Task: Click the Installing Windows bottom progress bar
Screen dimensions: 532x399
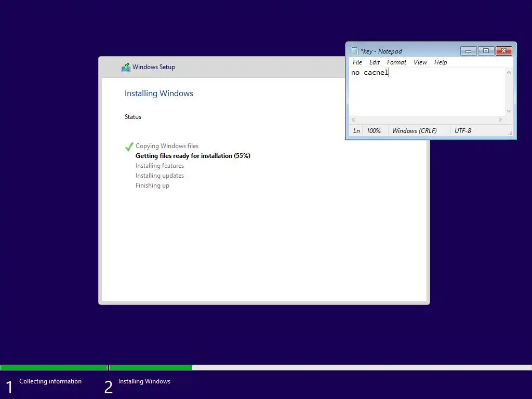Action: click(320, 367)
